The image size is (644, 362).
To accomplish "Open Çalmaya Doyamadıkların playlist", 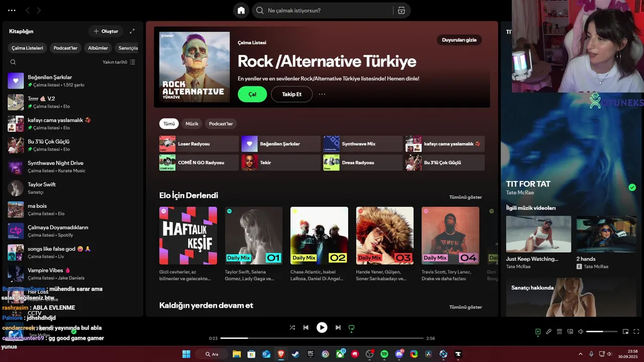I will click(x=73, y=231).
